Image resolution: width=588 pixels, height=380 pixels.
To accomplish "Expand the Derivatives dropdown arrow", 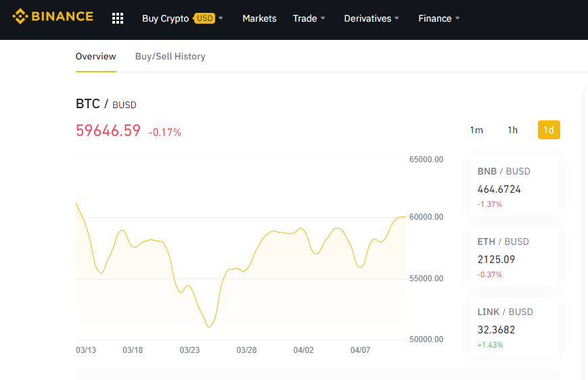I will coord(397,18).
